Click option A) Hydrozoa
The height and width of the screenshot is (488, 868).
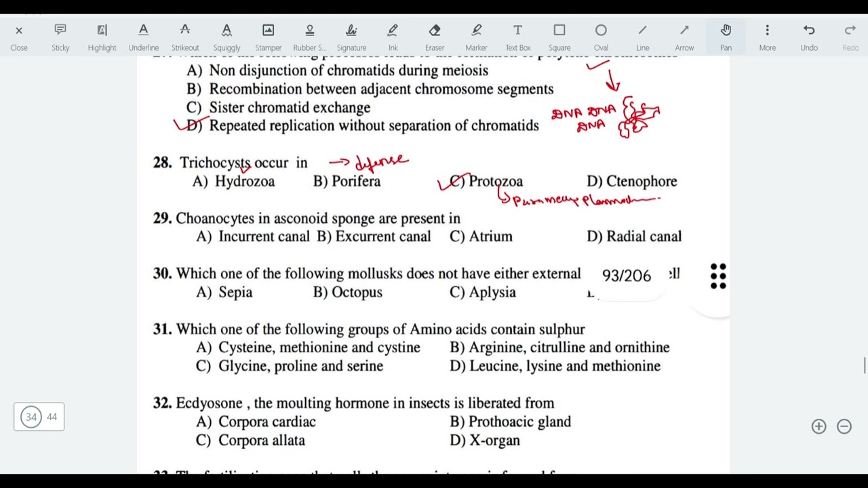[233, 181]
